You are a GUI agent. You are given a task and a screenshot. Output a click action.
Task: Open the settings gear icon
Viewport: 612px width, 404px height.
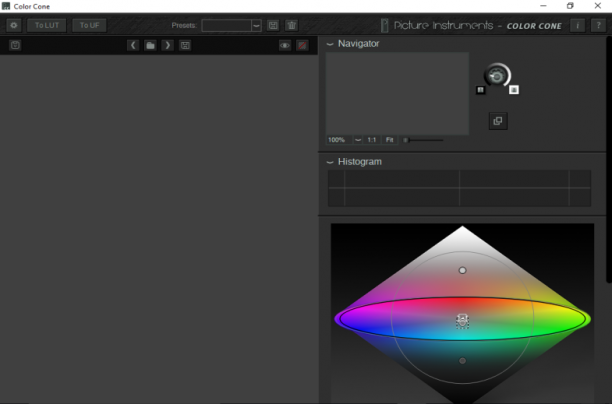[x=14, y=25]
